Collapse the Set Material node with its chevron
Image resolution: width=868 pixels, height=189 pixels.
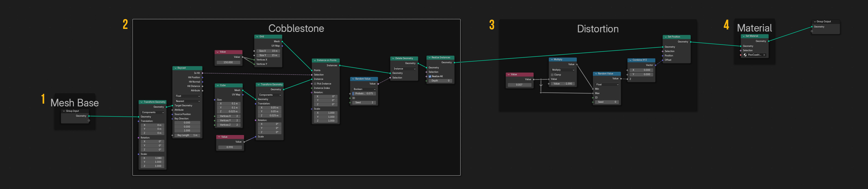[743, 36]
